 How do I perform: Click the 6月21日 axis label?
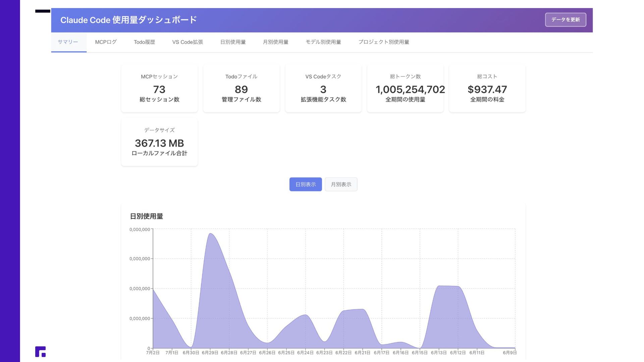pos(362,353)
